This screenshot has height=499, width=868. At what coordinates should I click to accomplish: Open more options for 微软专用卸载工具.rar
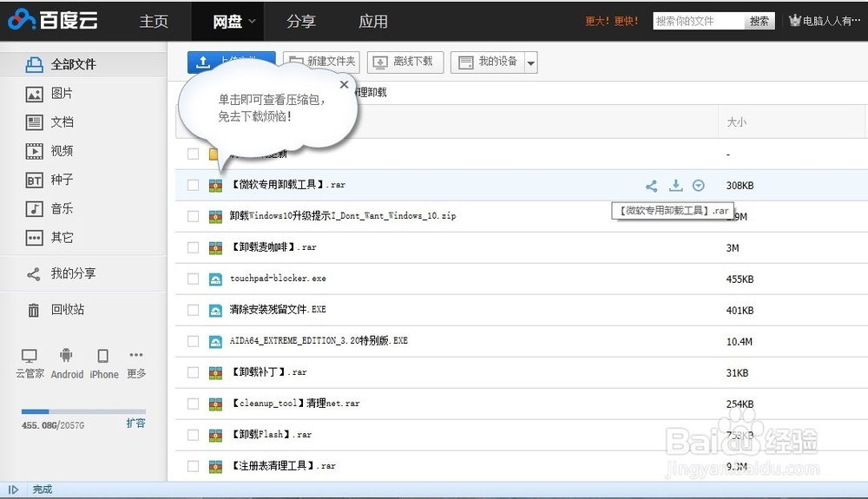coord(699,186)
